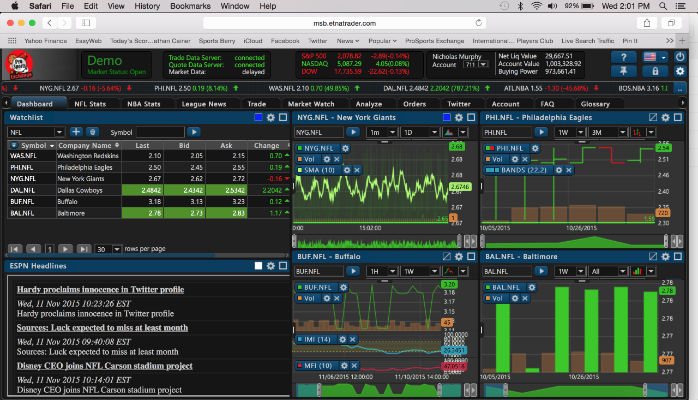The height and width of the screenshot is (400, 698).
Task: Switch to the NFL Stats tab
Action: (x=90, y=104)
